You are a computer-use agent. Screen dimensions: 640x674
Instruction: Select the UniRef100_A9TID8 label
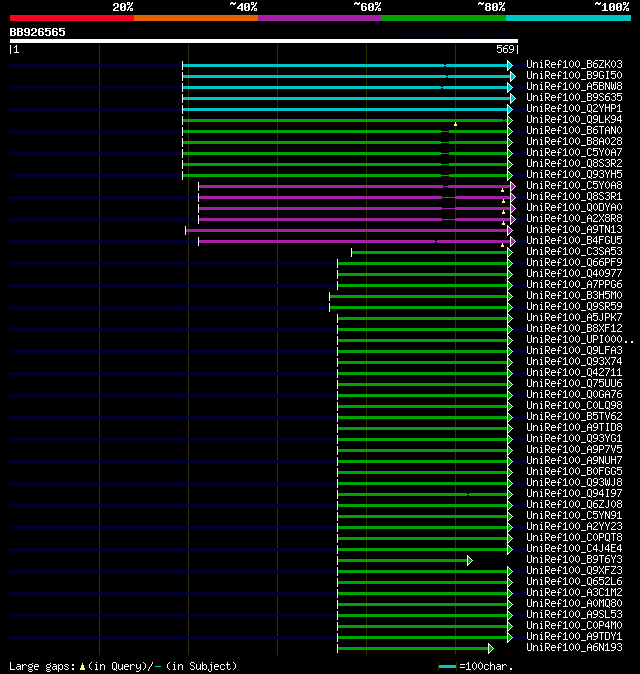(x=574, y=428)
